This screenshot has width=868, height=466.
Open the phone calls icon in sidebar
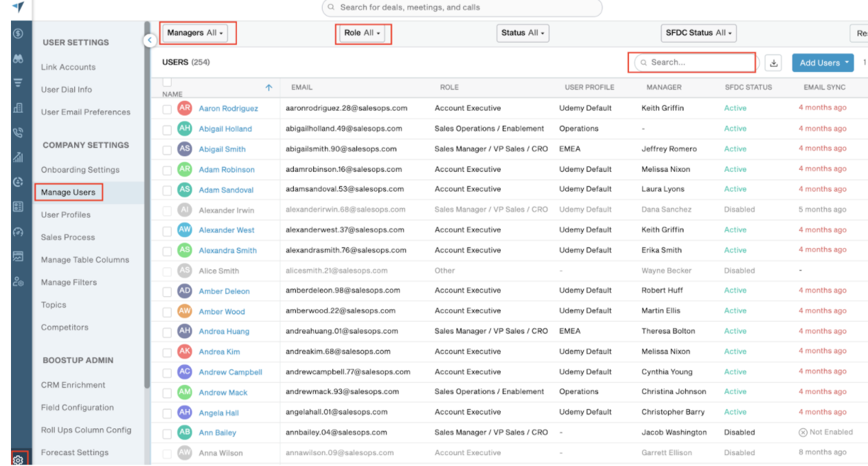pos(18,133)
